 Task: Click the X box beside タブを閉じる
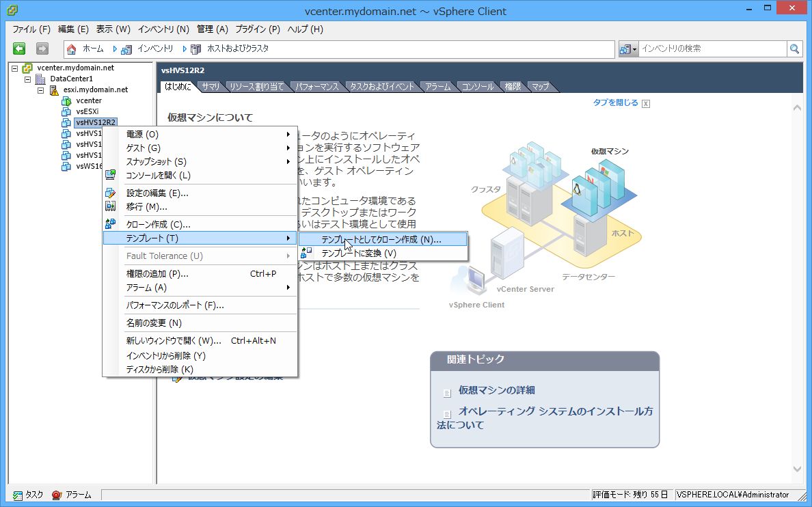click(646, 104)
